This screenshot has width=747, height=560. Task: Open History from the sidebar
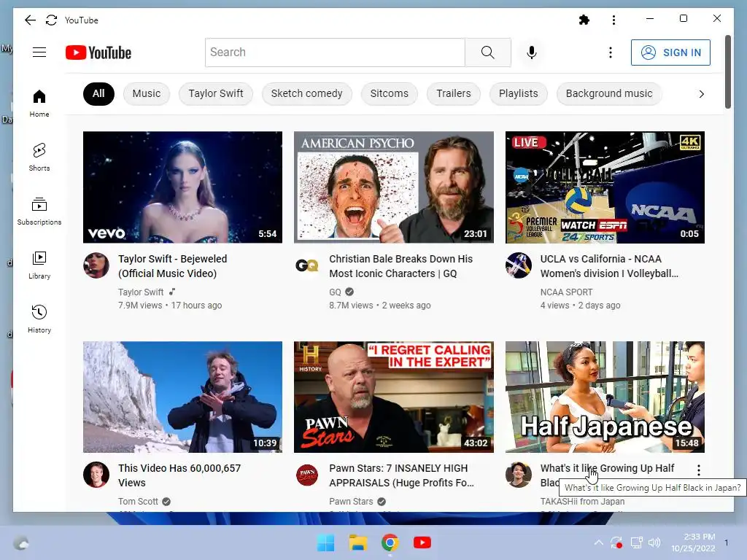[39, 319]
